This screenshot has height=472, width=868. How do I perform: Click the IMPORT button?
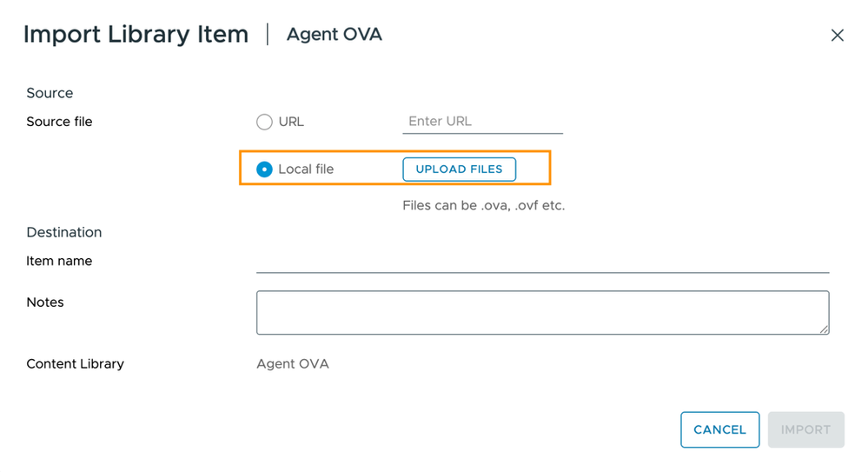[x=805, y=429]
